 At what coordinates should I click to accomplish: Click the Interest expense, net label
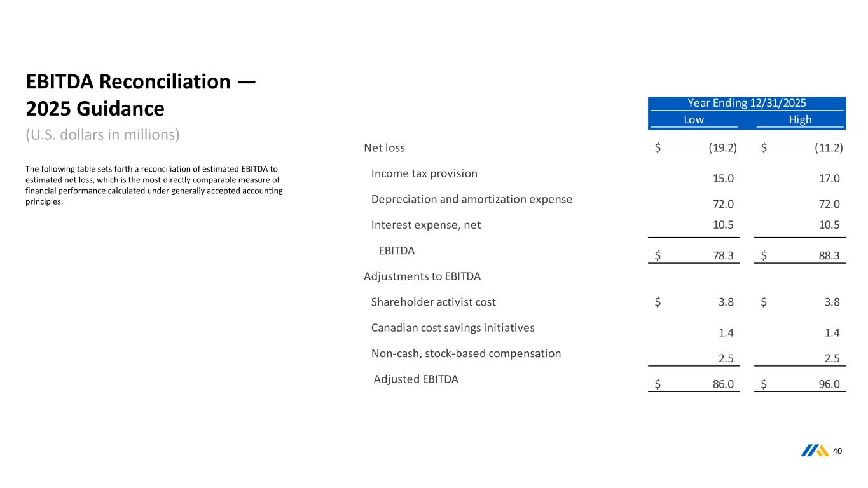pyautogui.click(x=425, y=224)
